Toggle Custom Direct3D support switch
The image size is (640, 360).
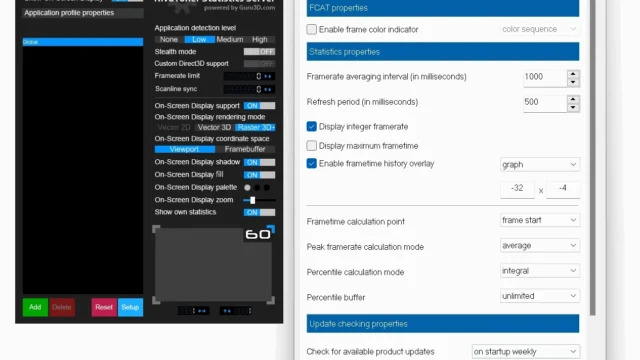tap(259, 64)
